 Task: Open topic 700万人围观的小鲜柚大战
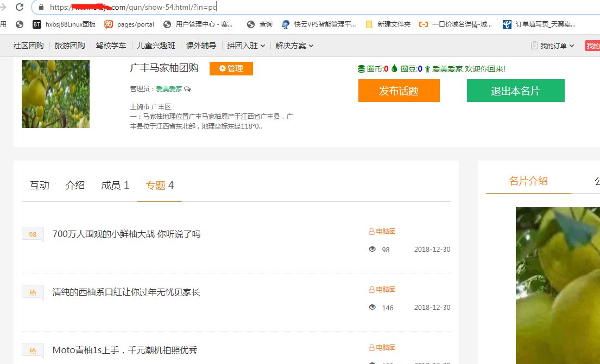pyautogui.click(x=127, y=234)
